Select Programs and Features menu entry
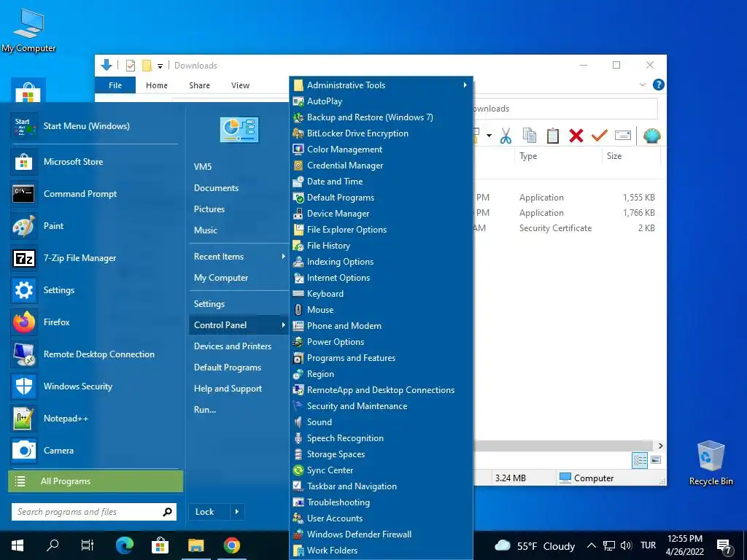Screen dimensions: 747x560 (x=381, y=357)
